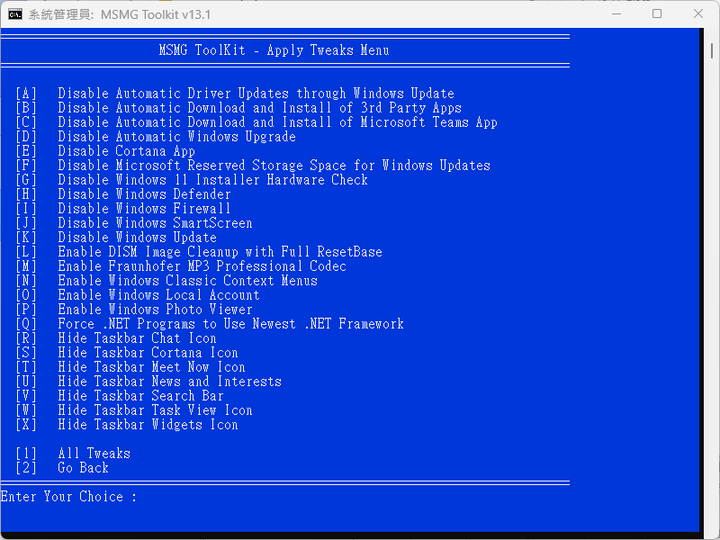Select Hide Taskbar News and Interests option
Screen dimensions: 720x540
148,382
